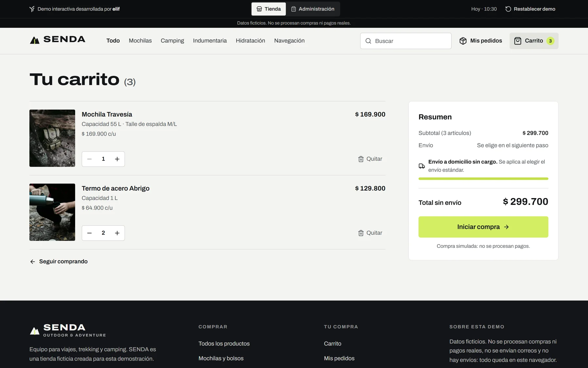Click the free shipping progress bar
The height and width of the screenshot is (368, 588).
[483, 179]
